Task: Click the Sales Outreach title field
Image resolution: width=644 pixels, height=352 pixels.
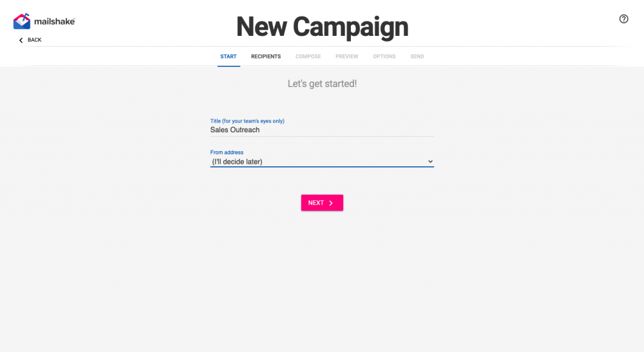Action: pyautogui.click(x=322, y=130)
